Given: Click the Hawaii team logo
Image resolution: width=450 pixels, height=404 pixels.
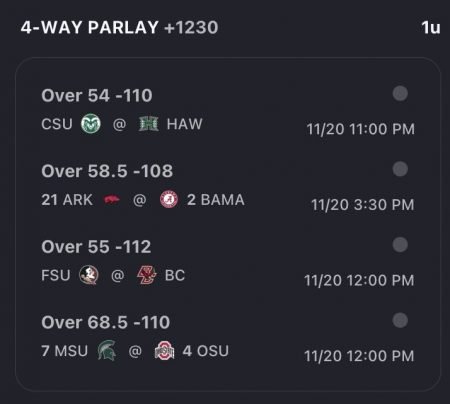Looking at the screenshot, I should 148,124.
